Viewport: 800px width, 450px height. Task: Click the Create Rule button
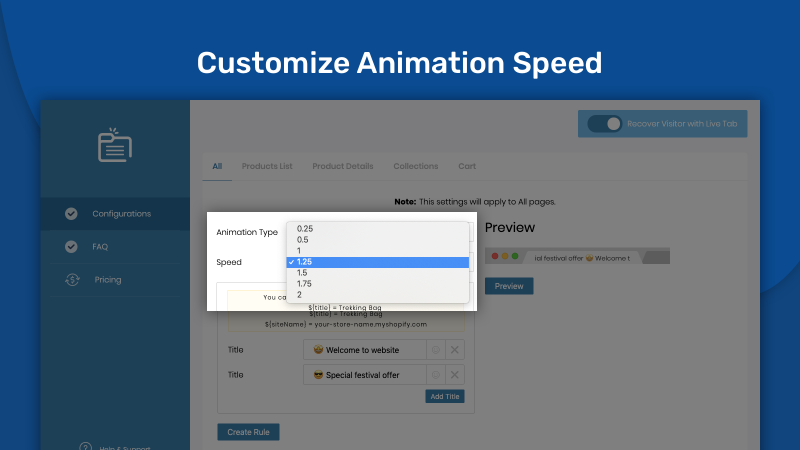248,432
